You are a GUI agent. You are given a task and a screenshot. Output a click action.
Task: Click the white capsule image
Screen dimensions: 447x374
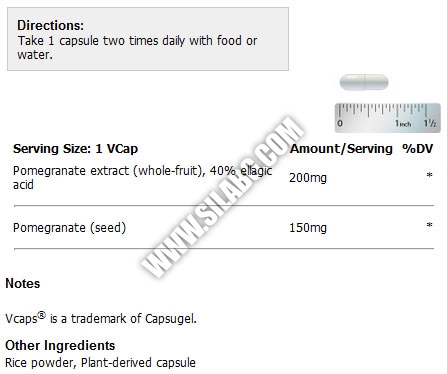tap(364, 82)
